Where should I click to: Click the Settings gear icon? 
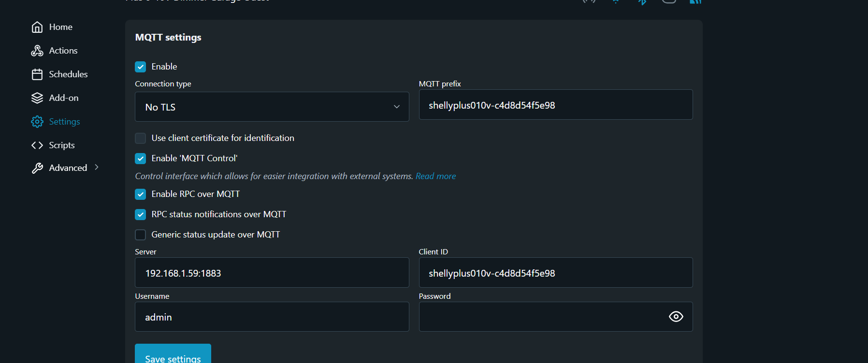click(x=37, y=122)
